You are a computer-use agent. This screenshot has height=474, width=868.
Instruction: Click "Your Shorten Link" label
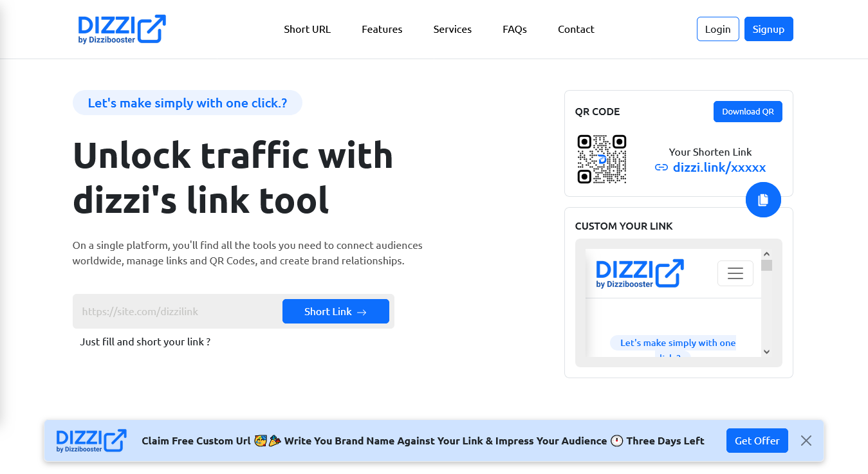pos(710,152)
